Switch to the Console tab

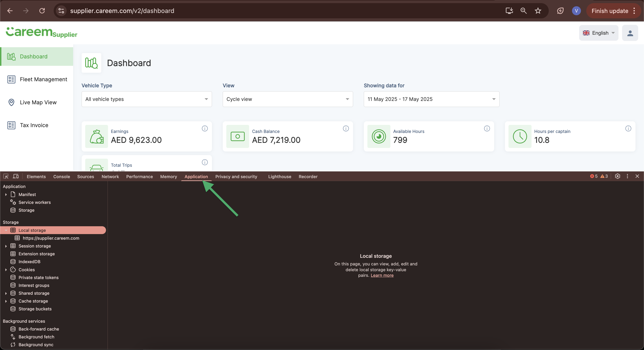[61, 177]
